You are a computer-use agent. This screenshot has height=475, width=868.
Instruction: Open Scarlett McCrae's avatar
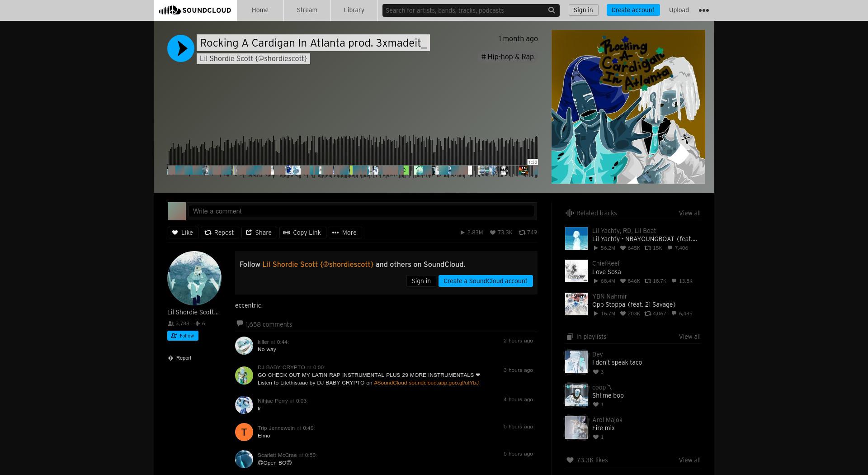tap(244, 459)
